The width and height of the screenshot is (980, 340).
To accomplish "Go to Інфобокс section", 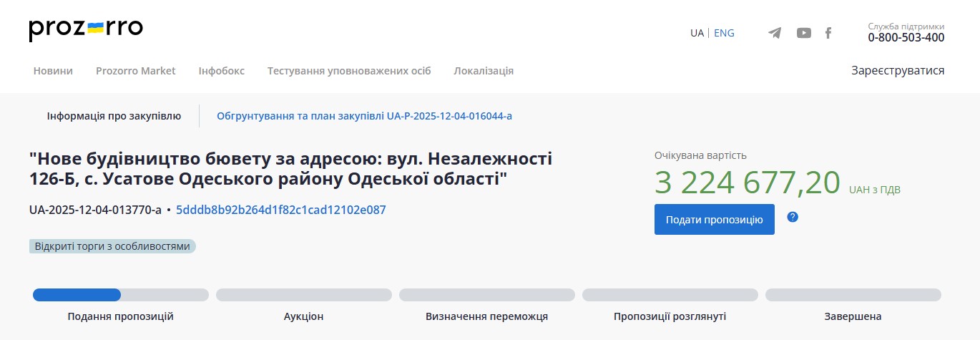I will (x=222, y=71).
